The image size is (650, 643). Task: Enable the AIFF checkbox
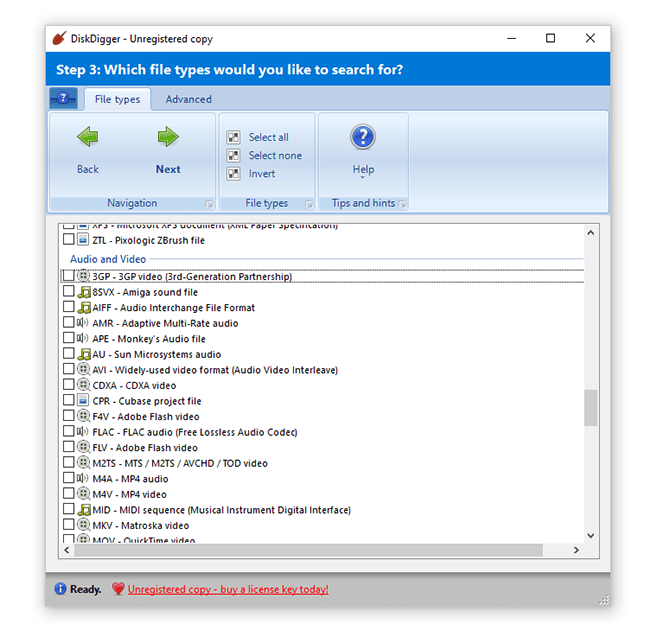69,307
